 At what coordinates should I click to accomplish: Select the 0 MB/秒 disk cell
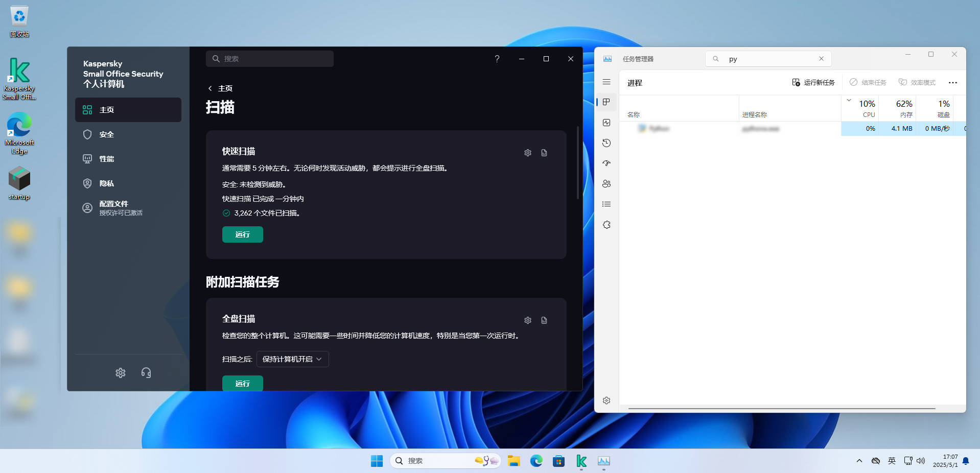click(935, 129)
